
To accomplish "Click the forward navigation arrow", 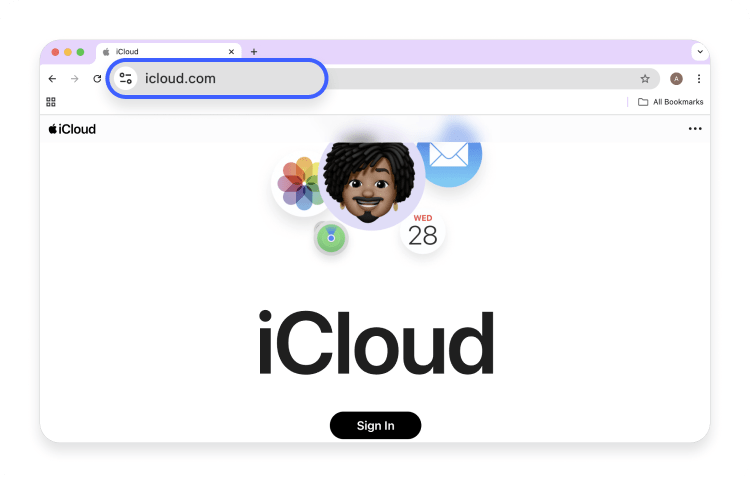I will coord(75,79).
